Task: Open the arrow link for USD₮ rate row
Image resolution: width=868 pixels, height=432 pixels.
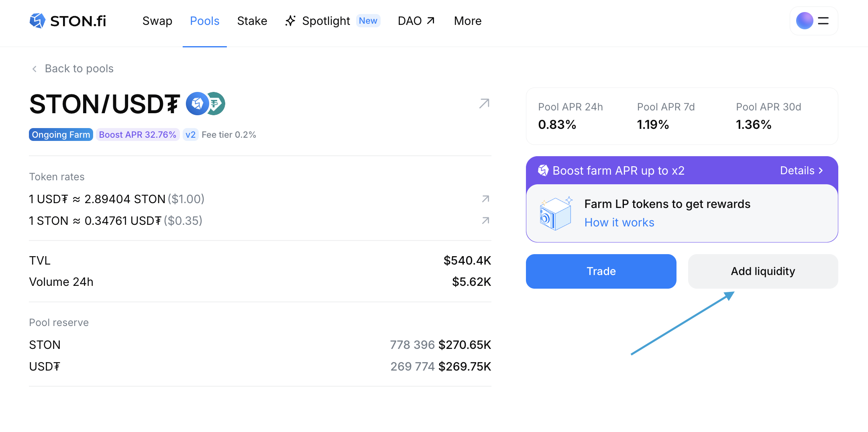Action: pyautogui.click(x=485, y=199)
